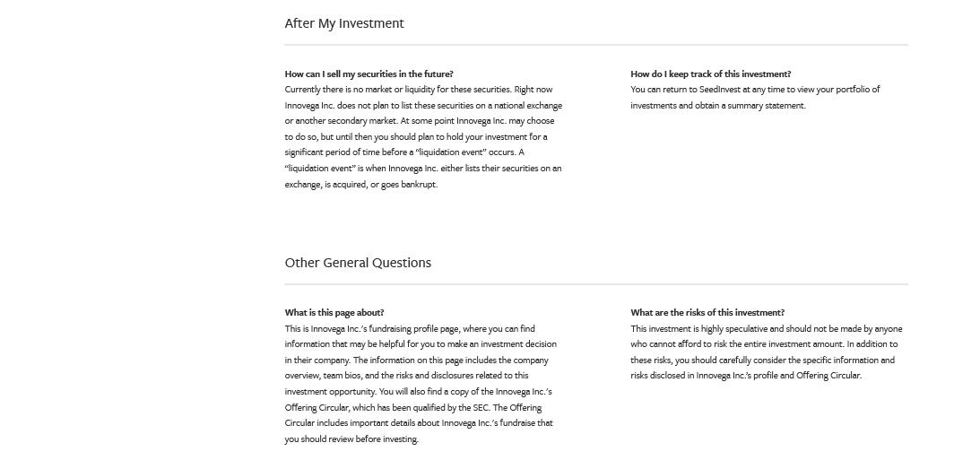Click the question "How can I sell my securities in the future?"
This screenshot has width=980, height=469.
pos(369,74)
